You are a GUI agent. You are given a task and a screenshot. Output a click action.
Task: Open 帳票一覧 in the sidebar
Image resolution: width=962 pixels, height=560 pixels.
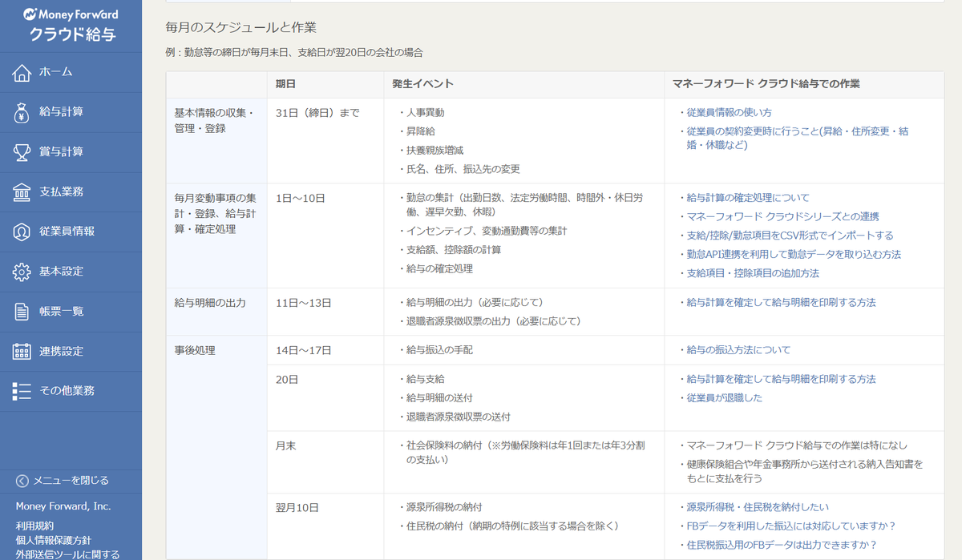coord(71,312)
